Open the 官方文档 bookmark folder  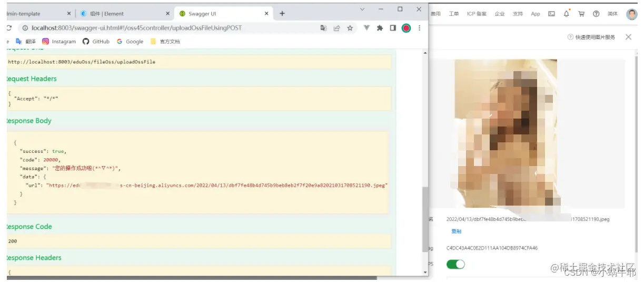[x=165, y=41]
